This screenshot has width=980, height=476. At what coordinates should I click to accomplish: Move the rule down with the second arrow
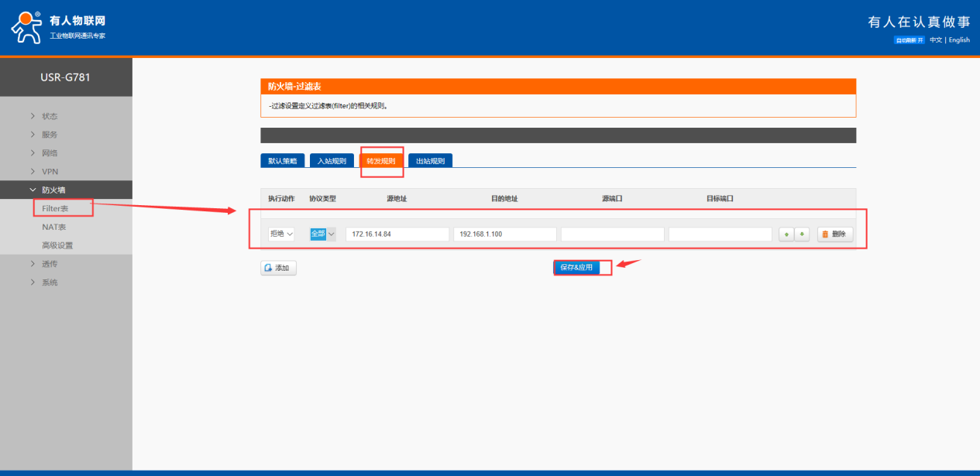point(803,235)
